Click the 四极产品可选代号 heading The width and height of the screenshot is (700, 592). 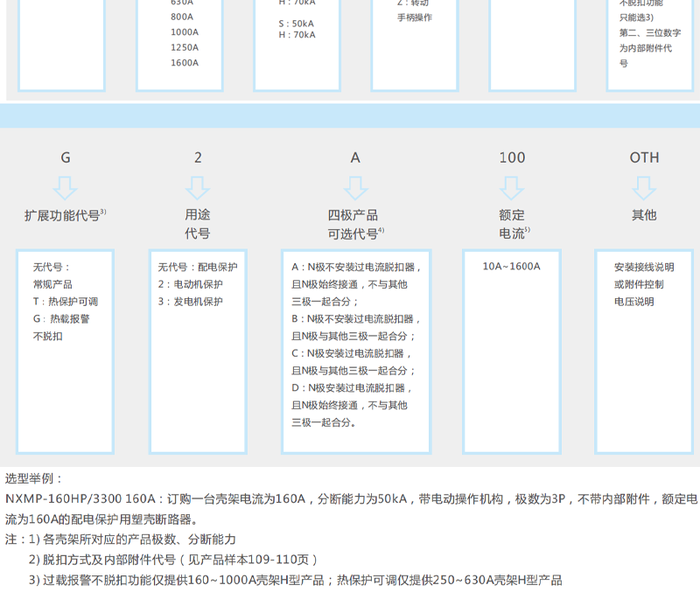[x=353, y=224]
